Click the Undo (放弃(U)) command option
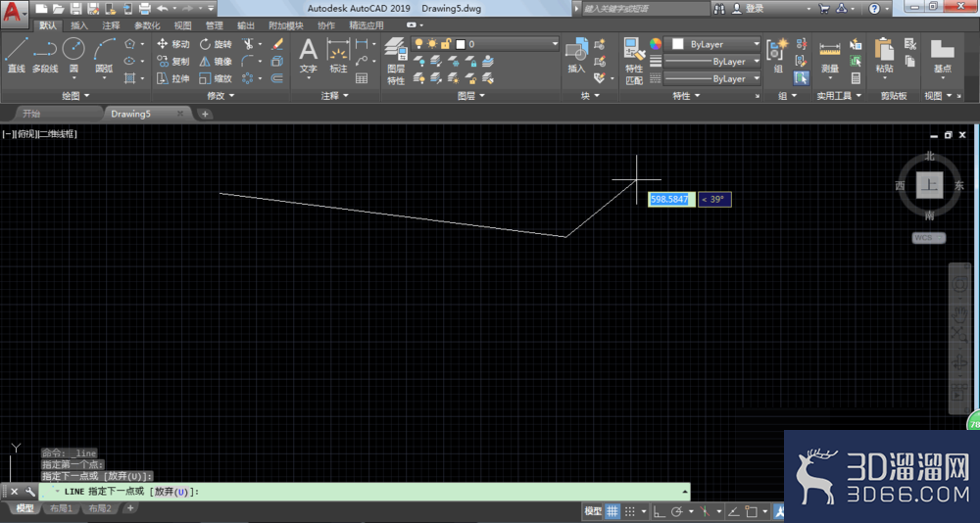Screen dimensions: 980x523 coord(171,492)
